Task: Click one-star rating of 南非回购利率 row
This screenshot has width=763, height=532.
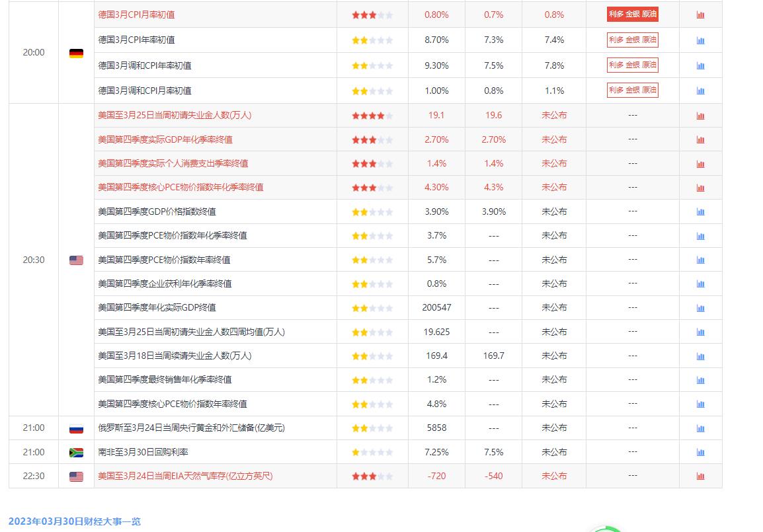Action: click(372, 452)
